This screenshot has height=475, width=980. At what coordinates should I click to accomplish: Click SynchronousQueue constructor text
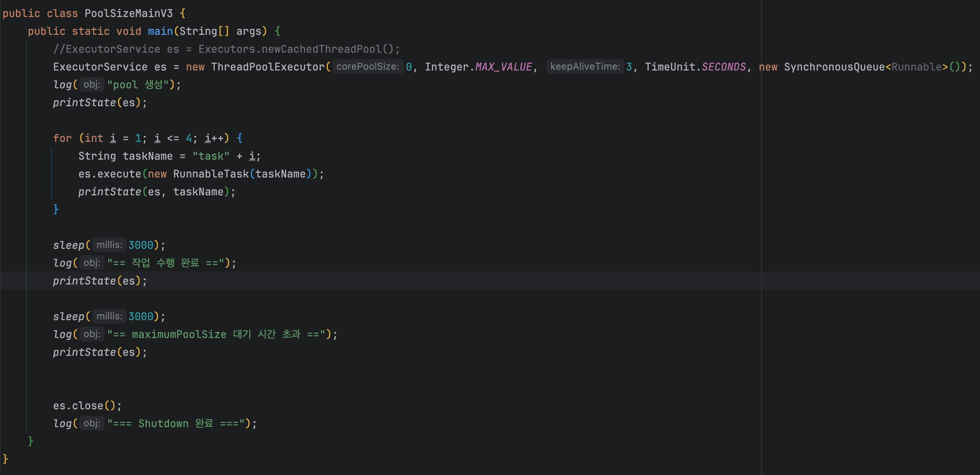(834, 67)
